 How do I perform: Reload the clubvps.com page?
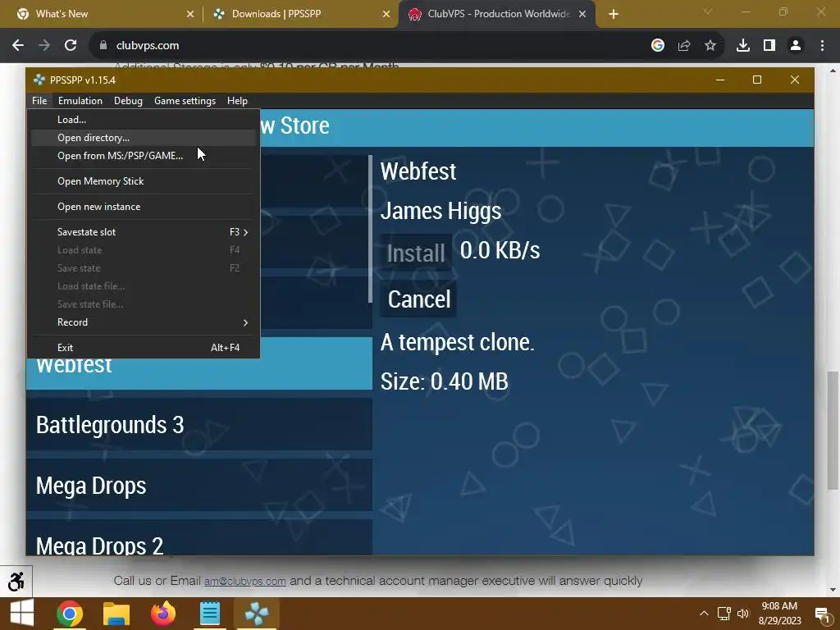pyautogui.click(x=71, y=46)
